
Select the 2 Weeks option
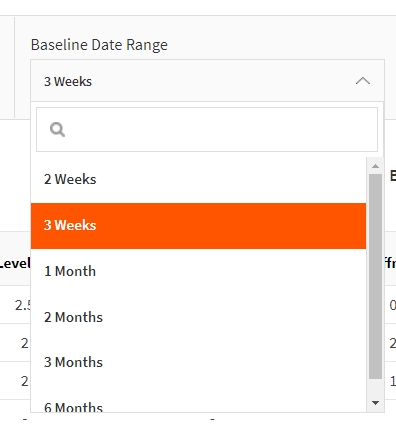tap(198, 179)
